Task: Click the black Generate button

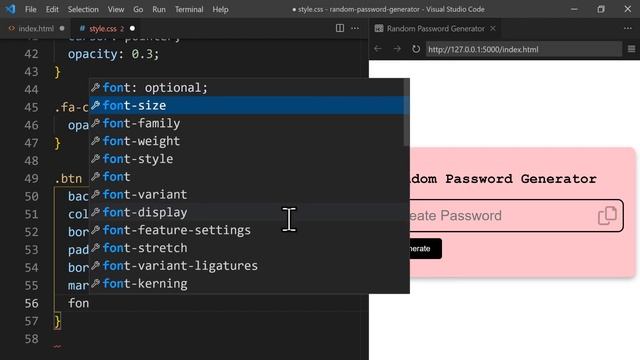Action: [425, 249]
